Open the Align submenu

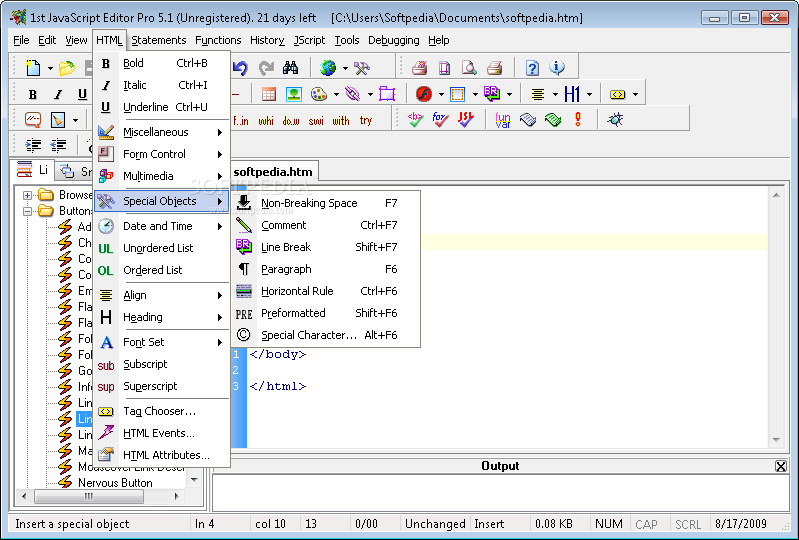point(162,295)
